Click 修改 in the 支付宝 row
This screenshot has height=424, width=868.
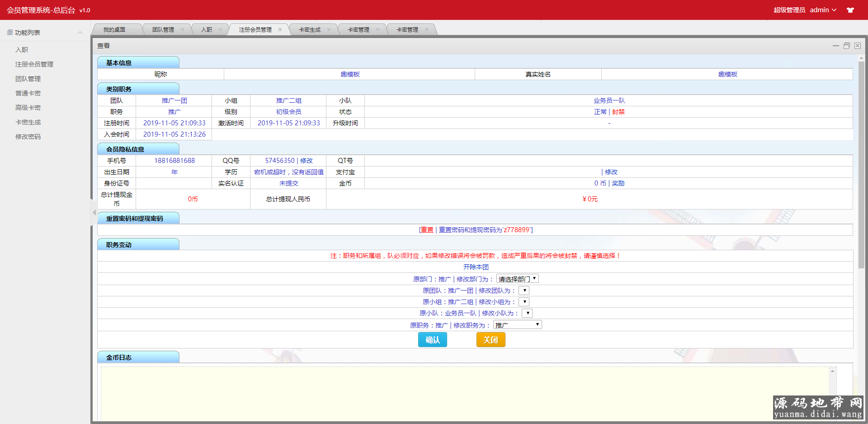coord(611,172)
